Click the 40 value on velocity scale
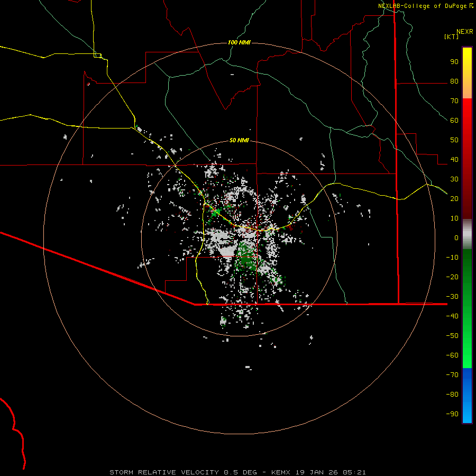This screenshot has height=476, width=476. (454, 160)
